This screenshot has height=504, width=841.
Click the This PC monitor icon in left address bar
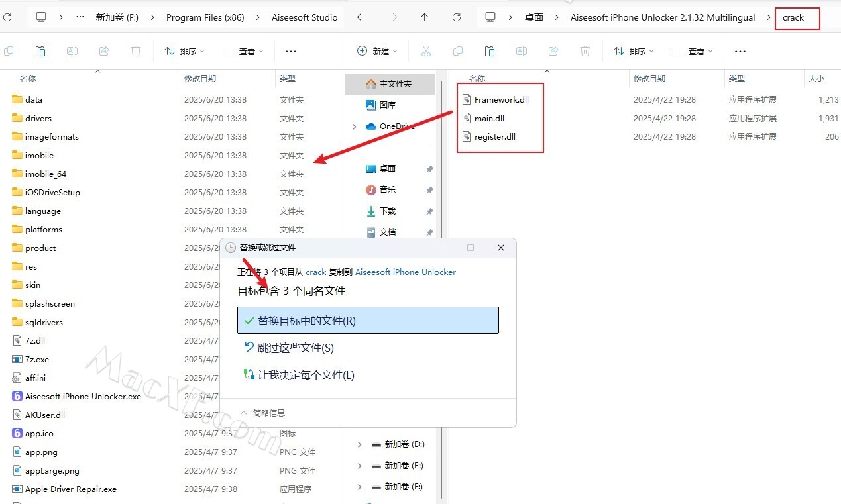tap(41, 17)
